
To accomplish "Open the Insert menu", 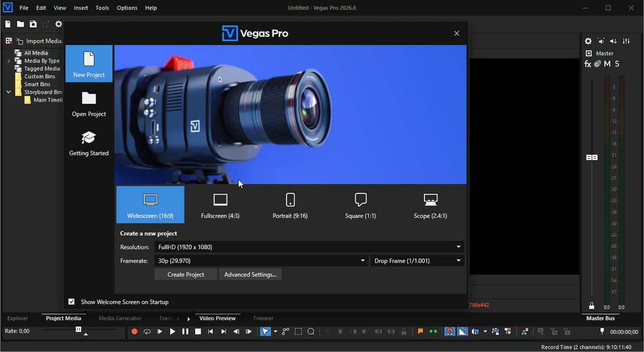I will [81, 8].
